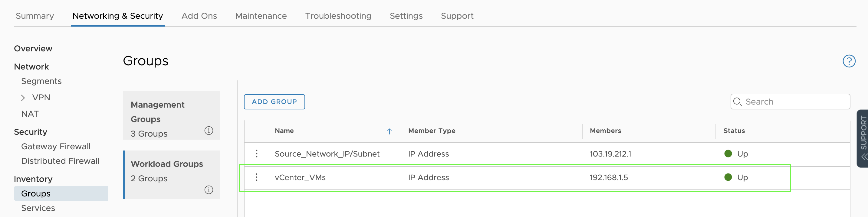Select the vCenter_VMs group row
The image size is (868, 217).
point(472,177)
